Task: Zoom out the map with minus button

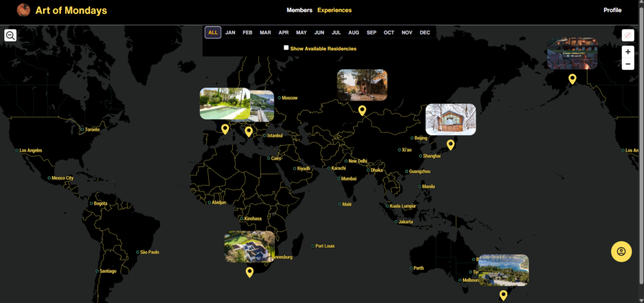Action: (628, 64)
